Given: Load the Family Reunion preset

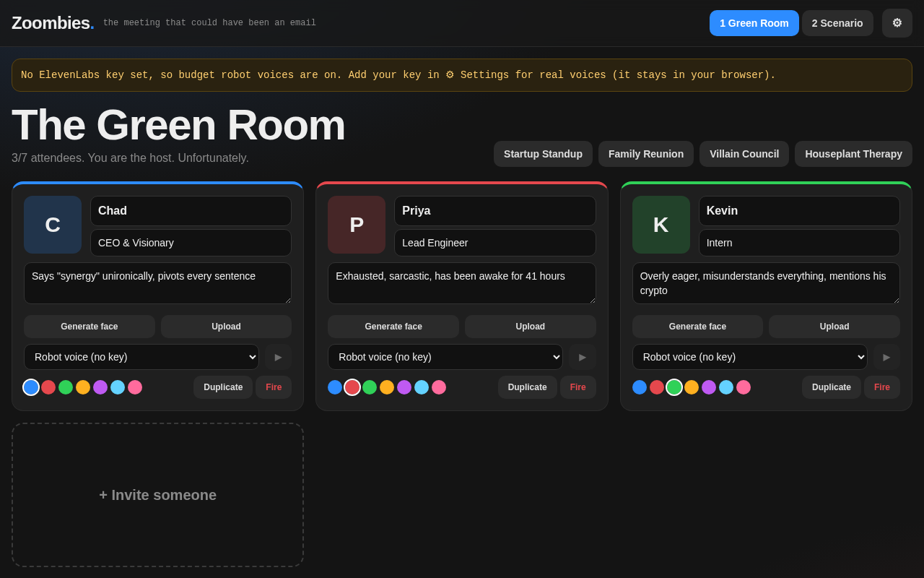Looking at the screenshot, I should [646, 154].
